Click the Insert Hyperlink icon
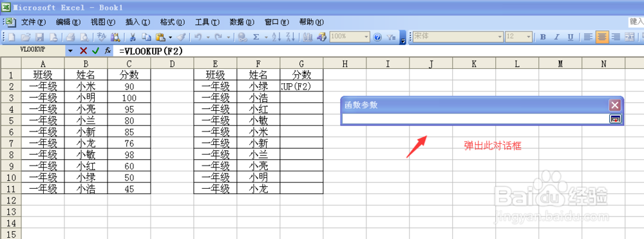644x239 pixels. pos(242,37)
